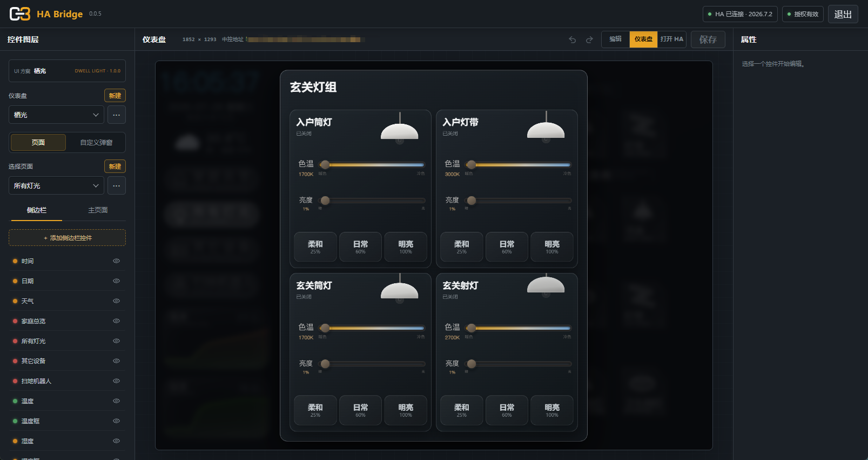868x460 pixels.
Task: Open dashboard more options (…) button
Action: click(x=117, y=115)
